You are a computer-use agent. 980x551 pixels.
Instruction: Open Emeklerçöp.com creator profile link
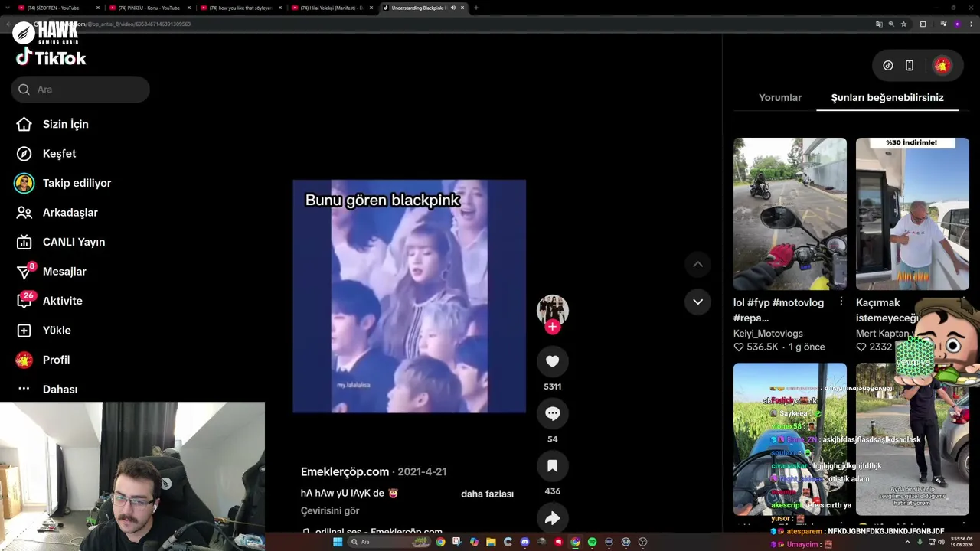345,472
